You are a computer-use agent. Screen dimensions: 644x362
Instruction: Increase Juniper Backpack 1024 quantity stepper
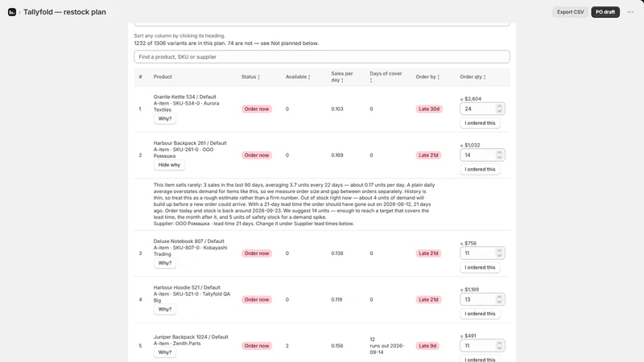pyautogui.click(x=499, y=343)
